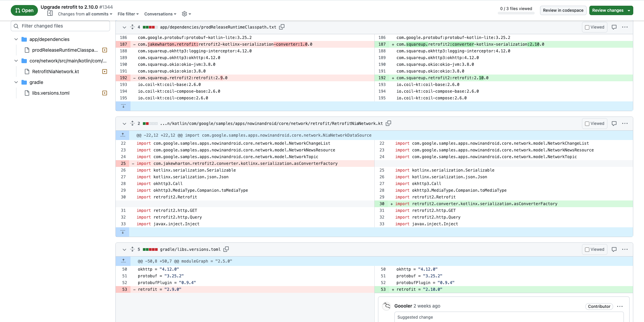The height and width of the screenshot is (322, 644).
Task: Click the Contributor label badge
Action: click(599, 306)
